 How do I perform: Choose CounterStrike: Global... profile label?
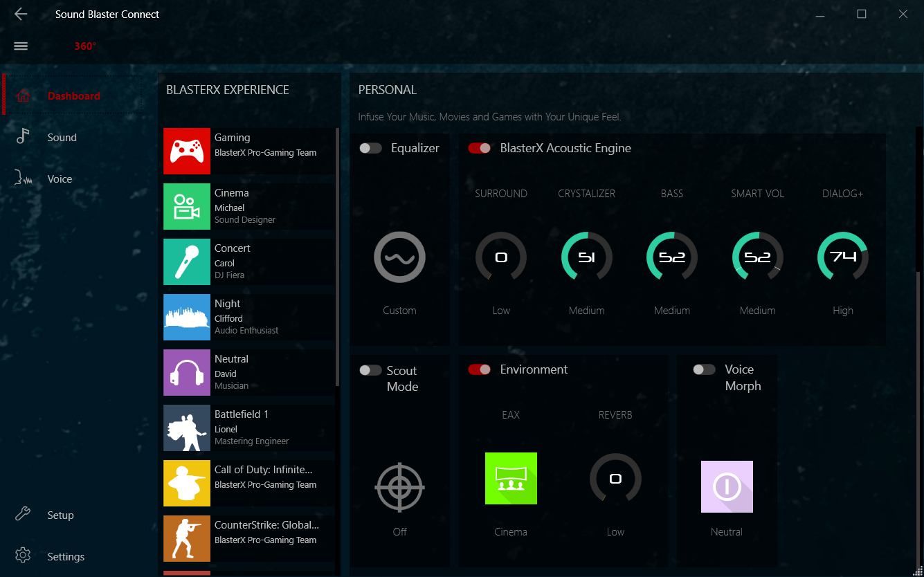tap(267, 525)
